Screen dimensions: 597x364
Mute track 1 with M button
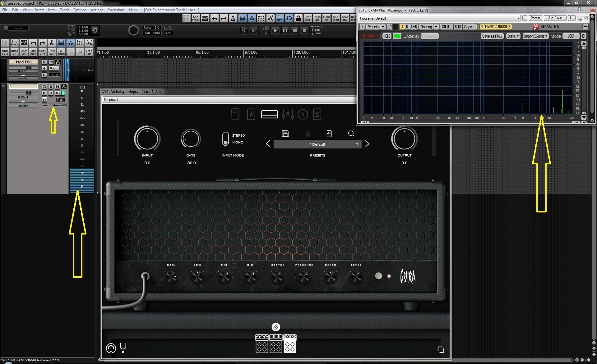(57, 87)
